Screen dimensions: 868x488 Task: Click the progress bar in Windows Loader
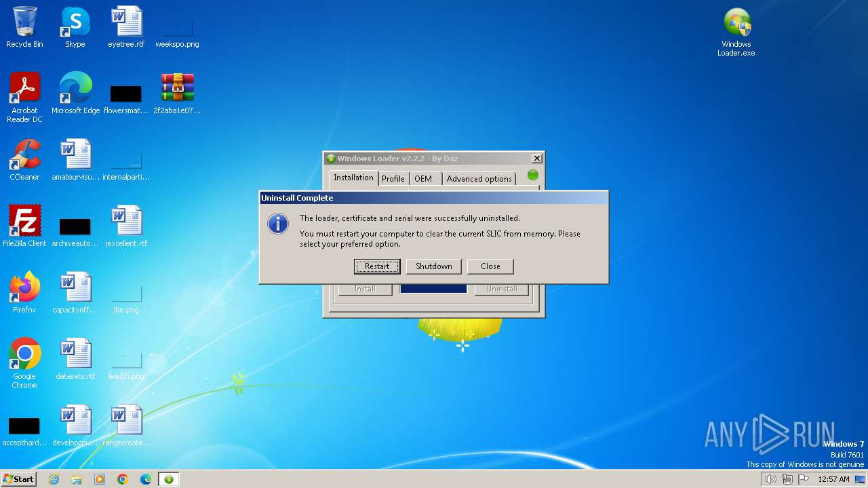click(x=433, y=289)
